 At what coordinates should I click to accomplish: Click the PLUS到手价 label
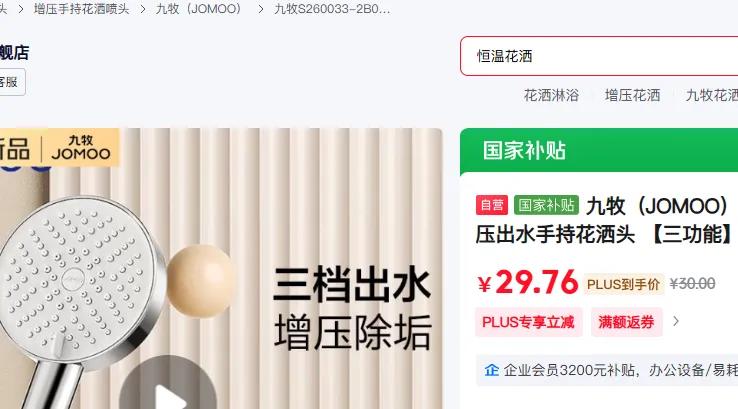[x=624, y=284]
